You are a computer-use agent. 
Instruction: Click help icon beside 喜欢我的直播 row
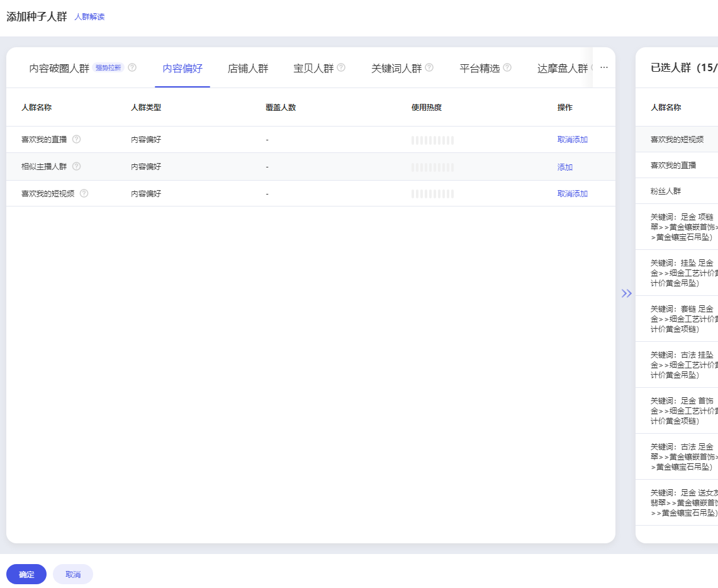(x=77, y=139)
